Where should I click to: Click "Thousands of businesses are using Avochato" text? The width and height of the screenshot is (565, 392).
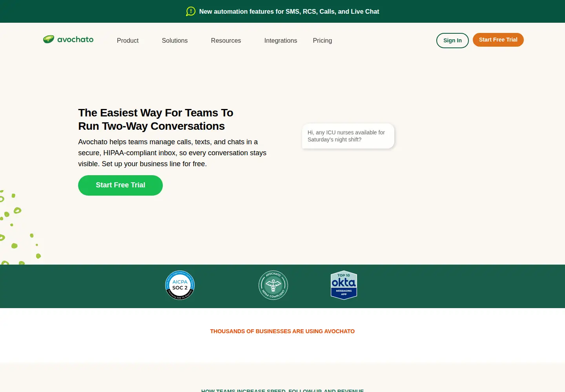[x=282, y=331]
